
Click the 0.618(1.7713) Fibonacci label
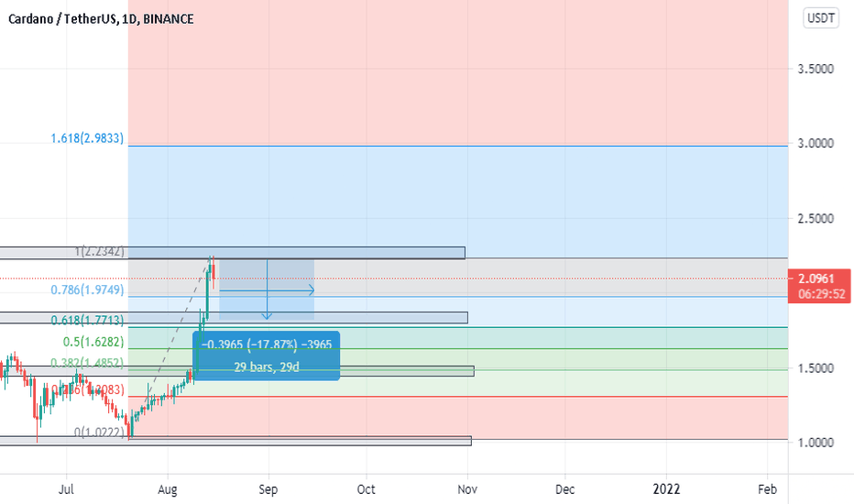[87, 320]
